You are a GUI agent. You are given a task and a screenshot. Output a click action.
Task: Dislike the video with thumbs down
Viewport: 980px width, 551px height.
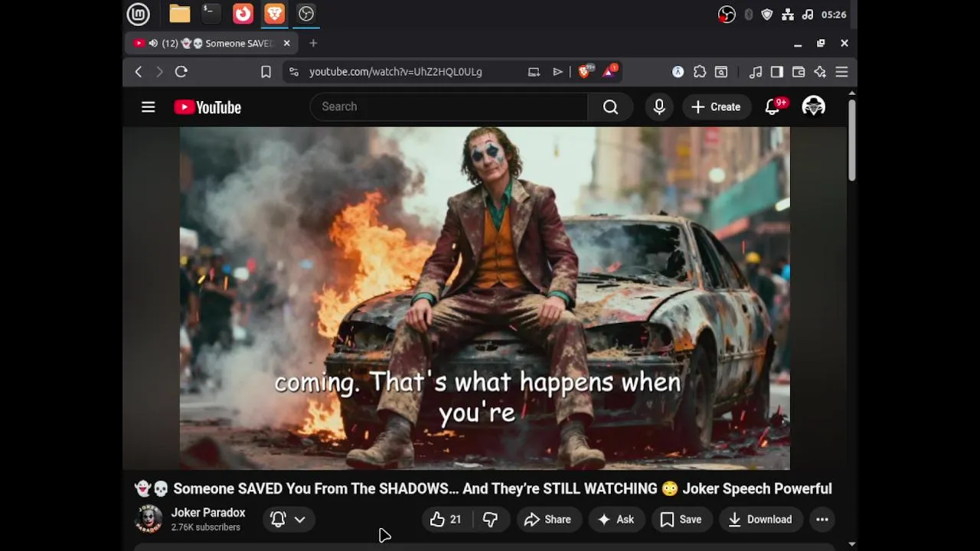(x=490, y=520)
